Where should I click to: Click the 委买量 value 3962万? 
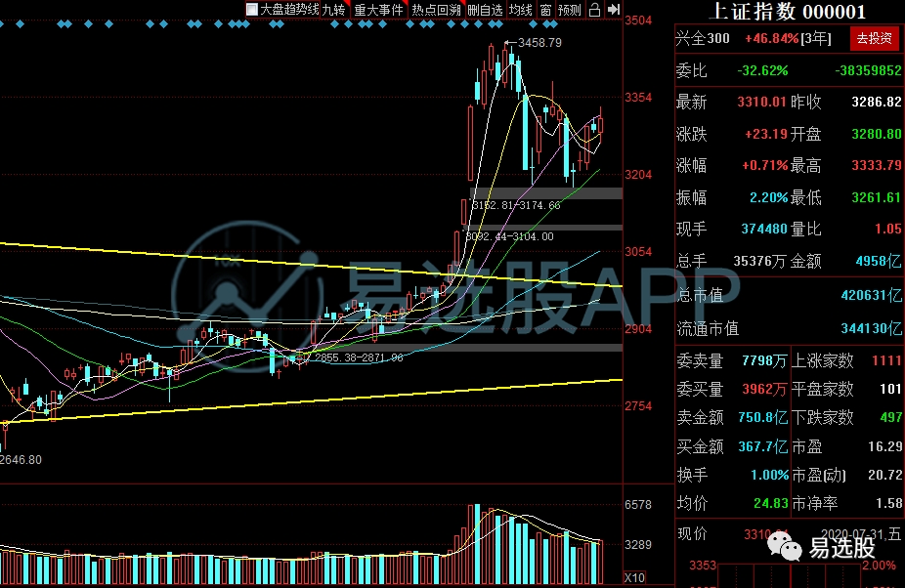764,389
